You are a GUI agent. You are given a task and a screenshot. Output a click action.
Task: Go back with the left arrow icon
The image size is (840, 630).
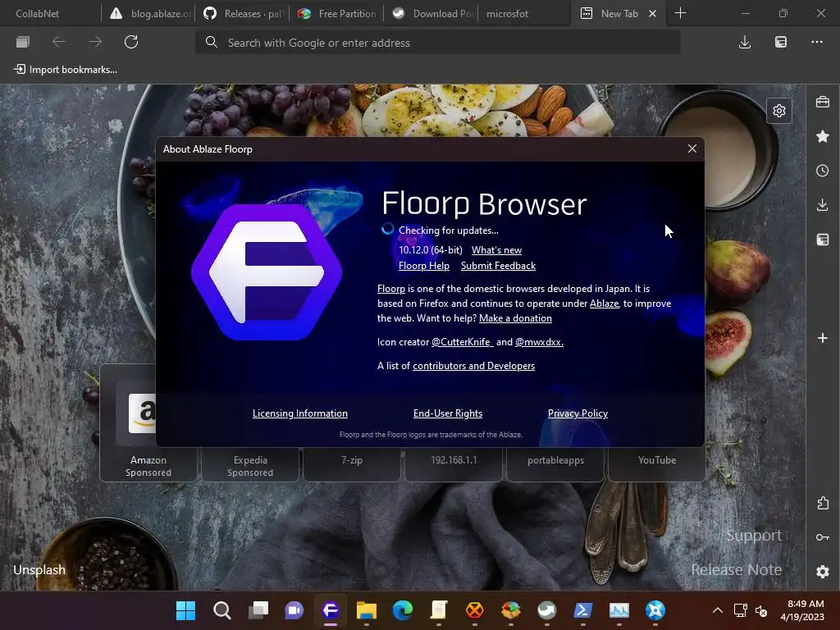click(59, 42)
